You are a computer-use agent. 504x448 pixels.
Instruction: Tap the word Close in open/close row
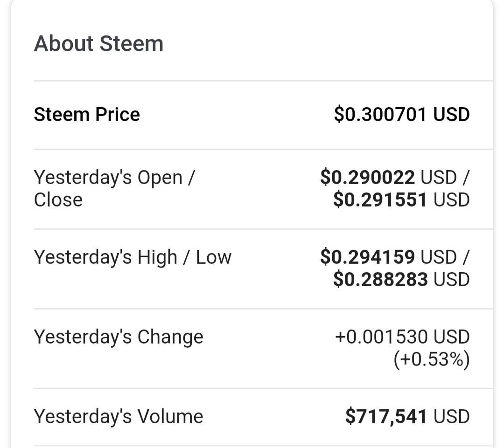(x=58, y=200)
